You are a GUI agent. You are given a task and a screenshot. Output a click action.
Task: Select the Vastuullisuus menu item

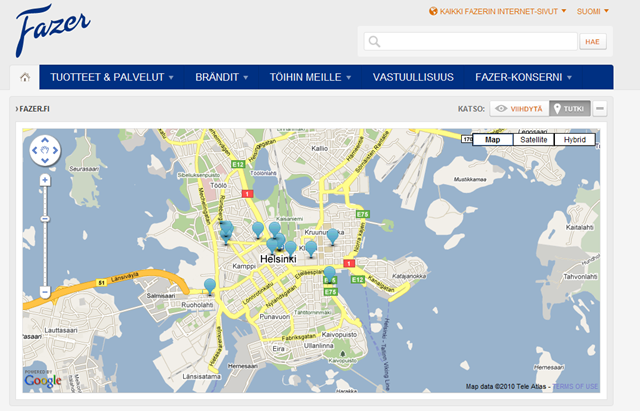click(413, 77)
